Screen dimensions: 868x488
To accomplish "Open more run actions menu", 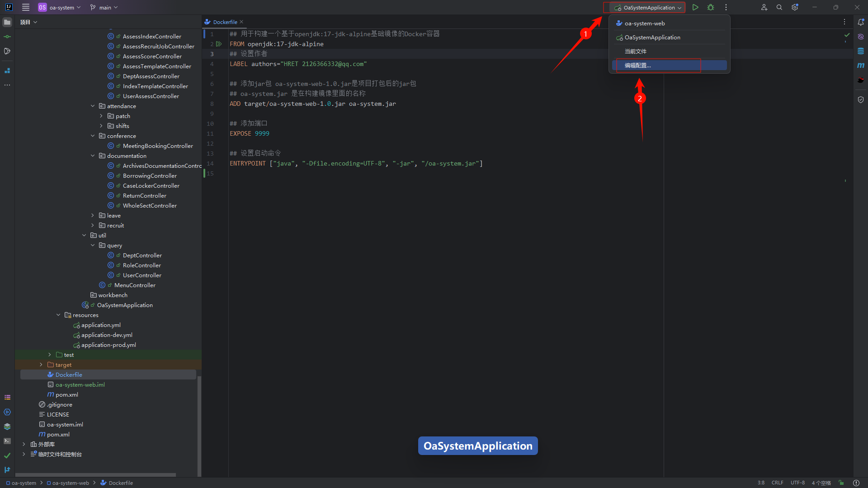I will (726, 7).
